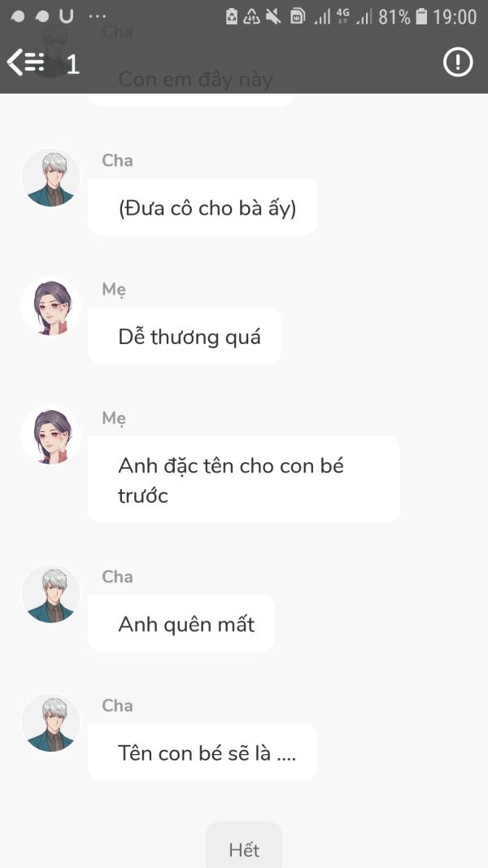The image size is (488, 868).
Task: Tap Mẹ avatar beside "Dễ thương quá"
Action: [50, 307]
